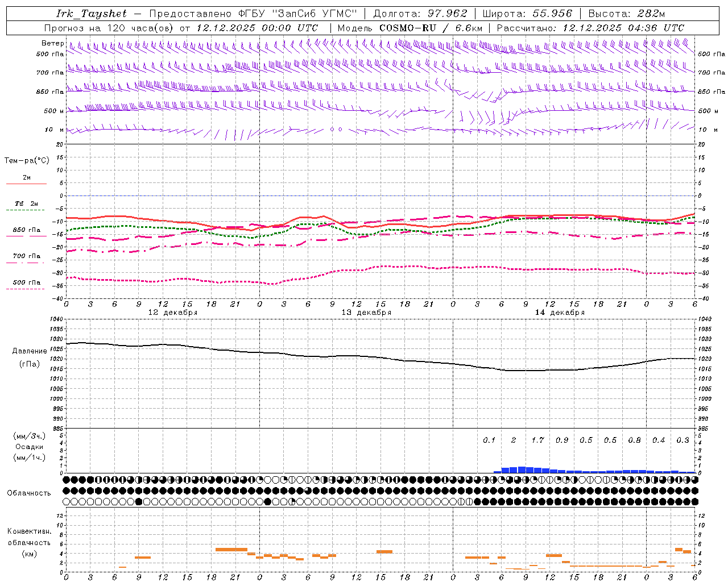The width and height of the screenshot is (728, 582).
Task: Click the 10 м wind level label on left
Action: pyautogui.click(x=54, y=130)
